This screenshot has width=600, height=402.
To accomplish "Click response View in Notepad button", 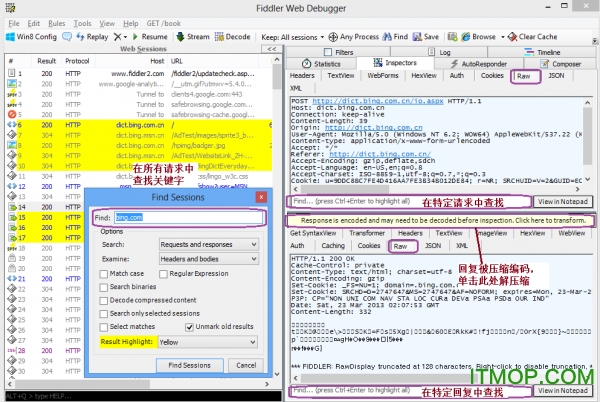I will click(x=563, y=391).
